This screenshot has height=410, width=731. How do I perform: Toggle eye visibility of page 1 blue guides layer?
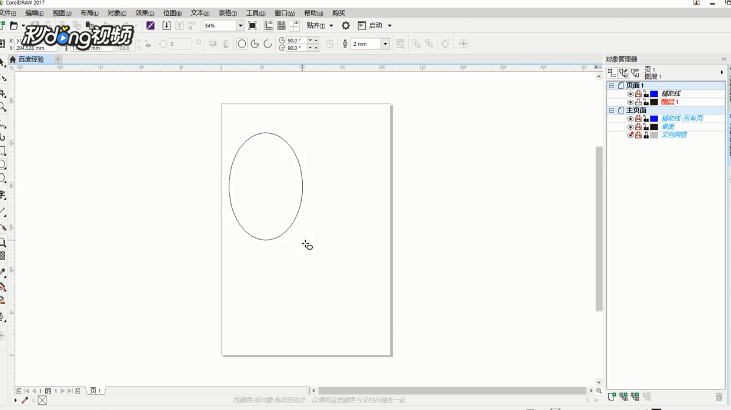click(630, 94)
